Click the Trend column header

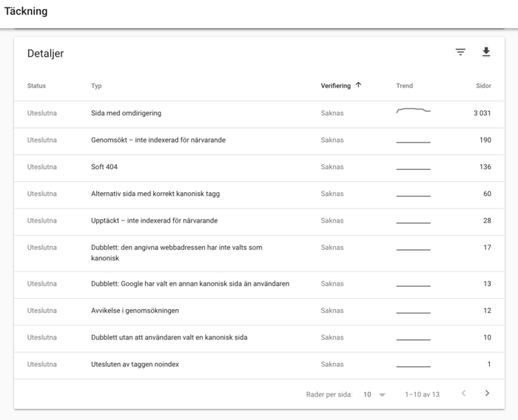404,86
